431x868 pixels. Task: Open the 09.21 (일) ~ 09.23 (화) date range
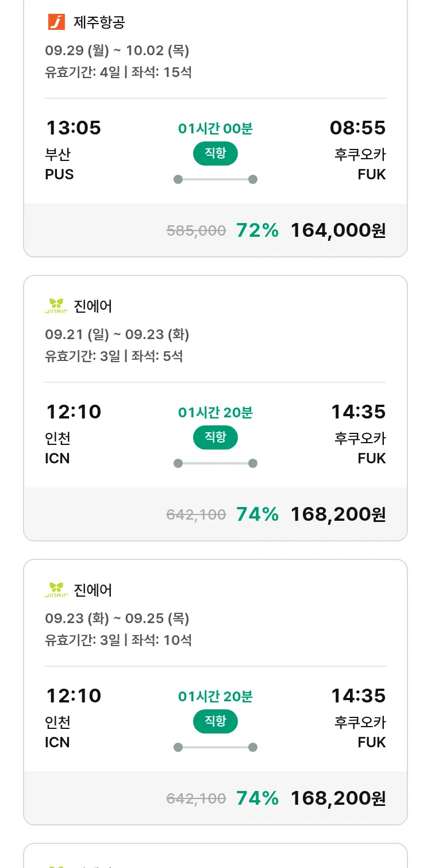coord(117,335)
